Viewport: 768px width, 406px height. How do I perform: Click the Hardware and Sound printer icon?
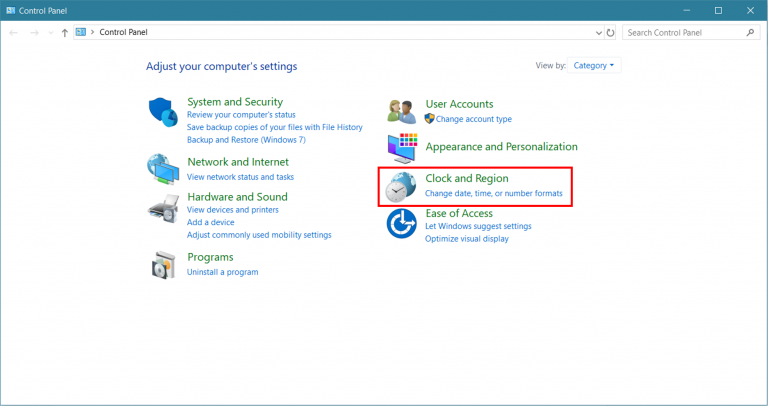pyautogui.click(x=163, y=208)
